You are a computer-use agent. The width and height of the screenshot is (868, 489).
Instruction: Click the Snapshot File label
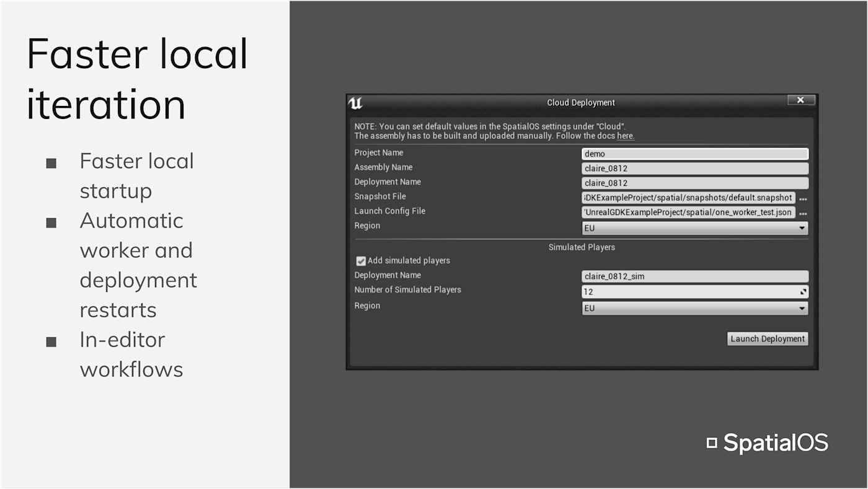coord(380,196)
